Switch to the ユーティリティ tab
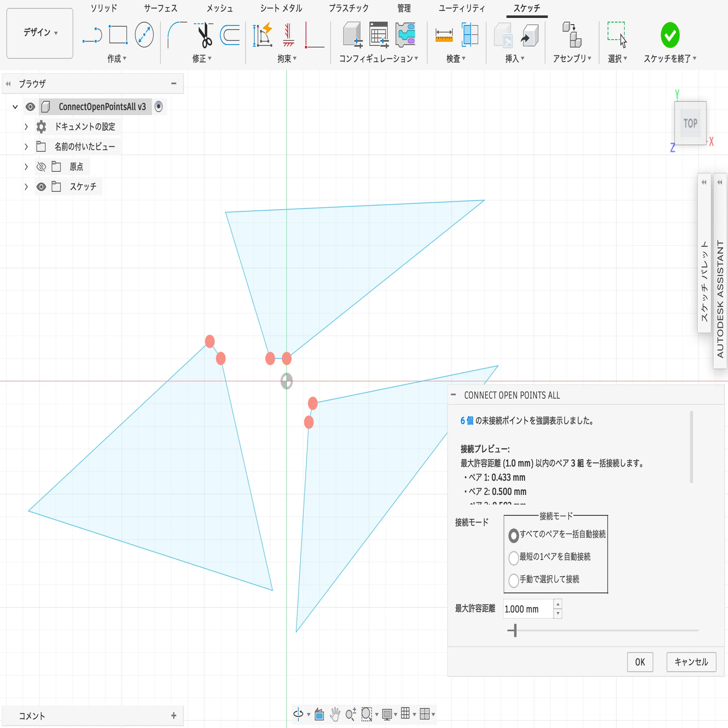Image resolution: width=728 pixels, height=728 pixels. (462, 8)
